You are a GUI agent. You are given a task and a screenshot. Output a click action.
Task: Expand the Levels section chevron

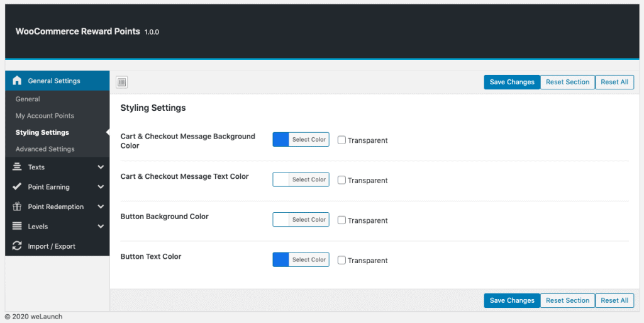101,226
